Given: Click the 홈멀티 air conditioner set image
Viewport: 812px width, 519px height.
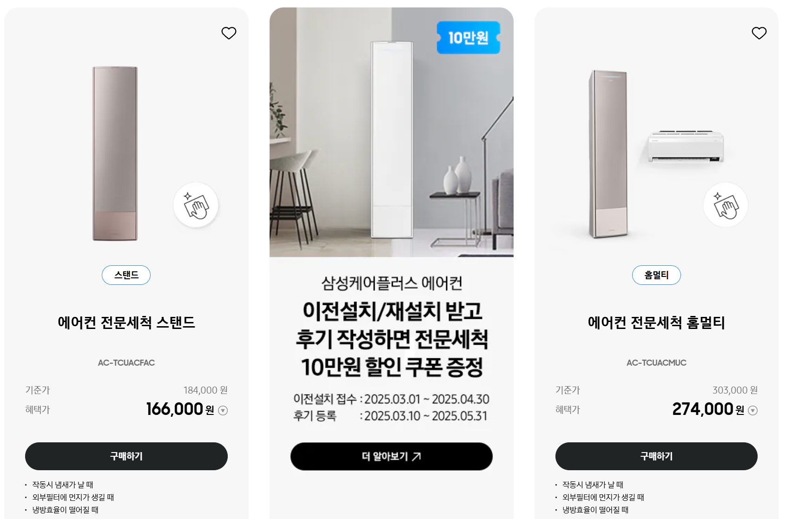Looking at the screenshot, I should pos(655,153).
